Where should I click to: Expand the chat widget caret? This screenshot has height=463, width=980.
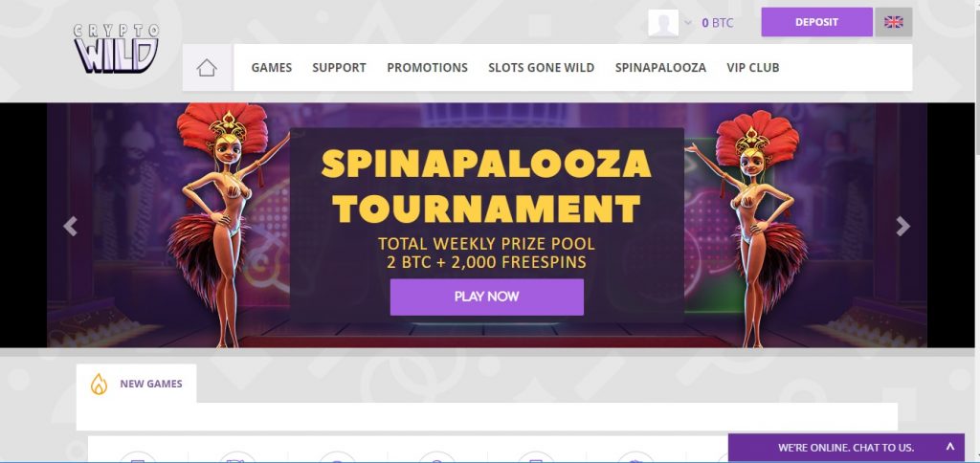coord(950,447)
